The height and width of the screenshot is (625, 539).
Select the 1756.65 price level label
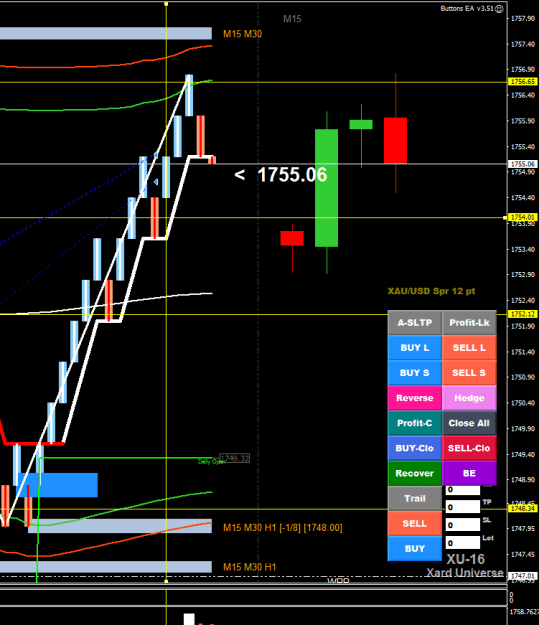tap(523, 82)
